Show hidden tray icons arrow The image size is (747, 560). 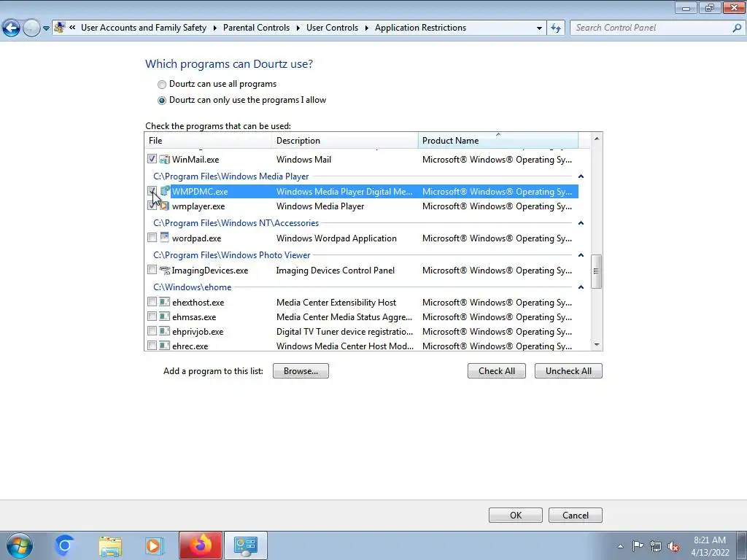(620, 546)
